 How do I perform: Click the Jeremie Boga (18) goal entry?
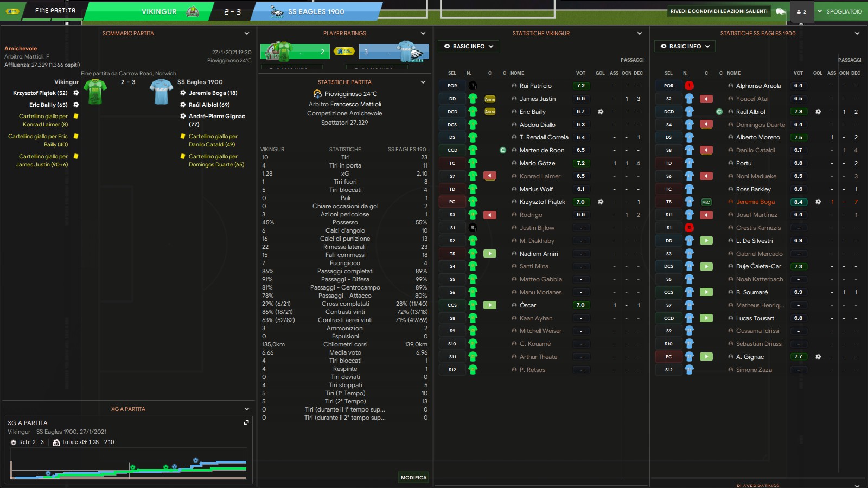(213, 93)
